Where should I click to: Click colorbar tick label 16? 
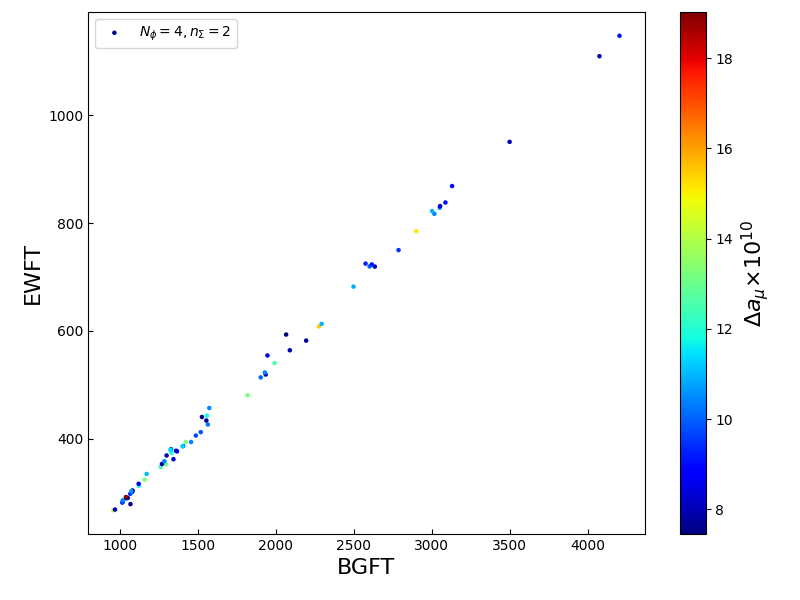pos(723,149)
